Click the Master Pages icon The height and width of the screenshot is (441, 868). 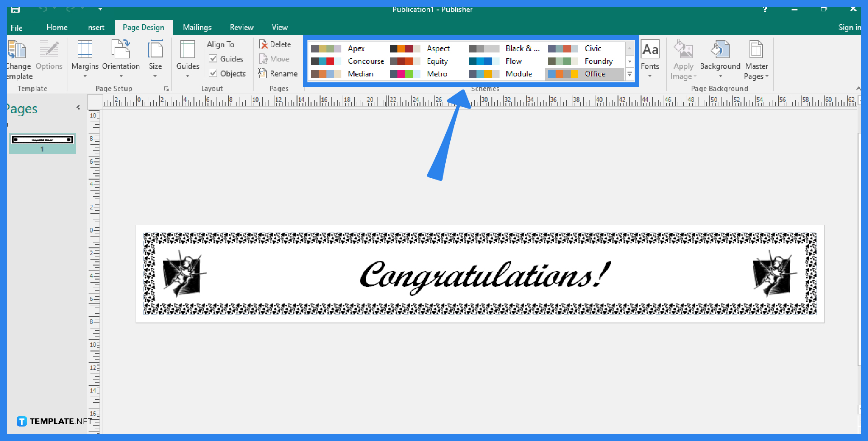coord(757,58)
